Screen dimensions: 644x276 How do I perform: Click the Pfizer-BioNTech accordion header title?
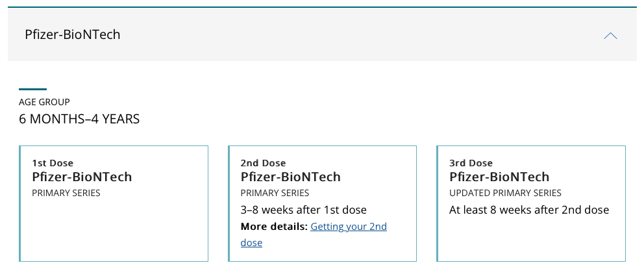tap(73, 34)
